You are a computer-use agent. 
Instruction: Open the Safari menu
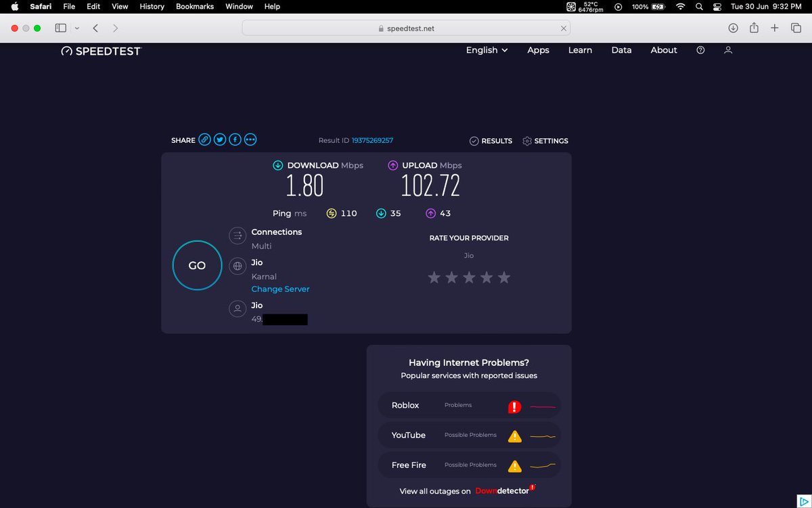click(41, 6)
